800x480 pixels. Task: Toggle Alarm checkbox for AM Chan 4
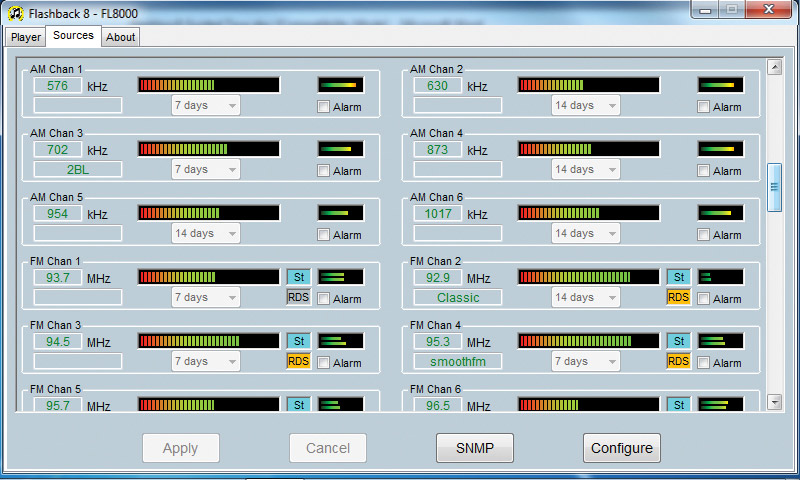click(703, 171)
